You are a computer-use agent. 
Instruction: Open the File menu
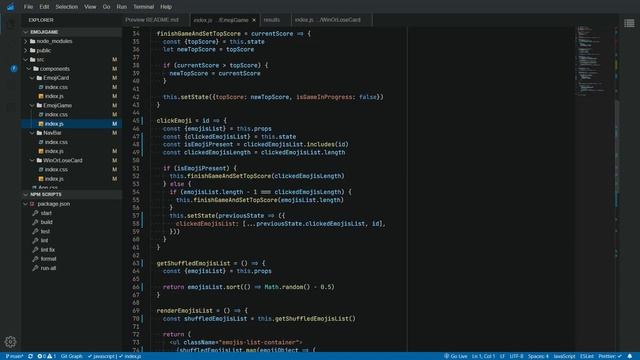(28, 7)
